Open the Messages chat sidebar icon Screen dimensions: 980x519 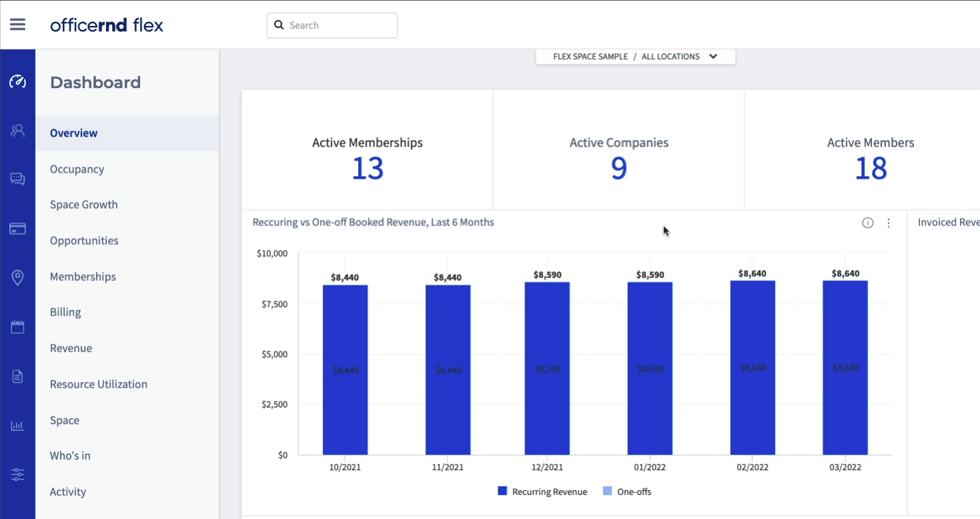(17, 179)
